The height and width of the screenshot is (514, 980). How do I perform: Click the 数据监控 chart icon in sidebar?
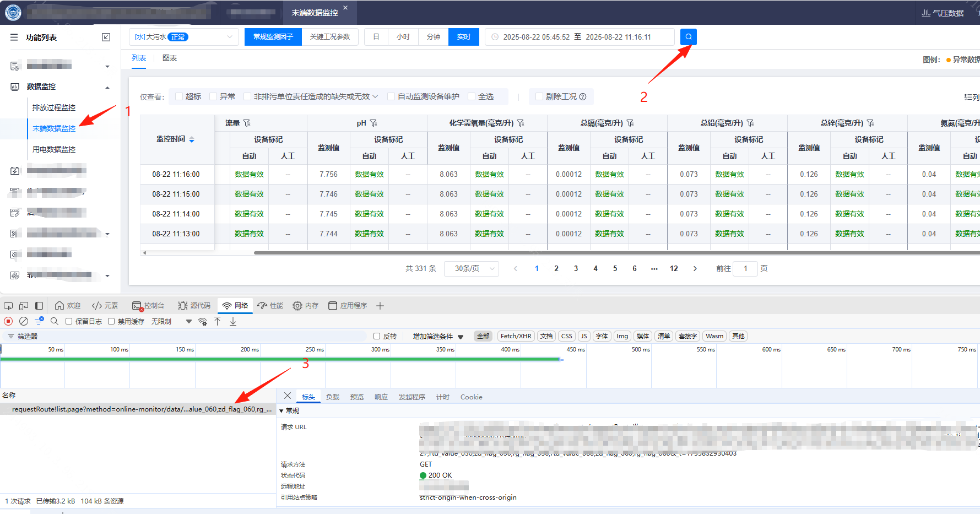[15, 86]
